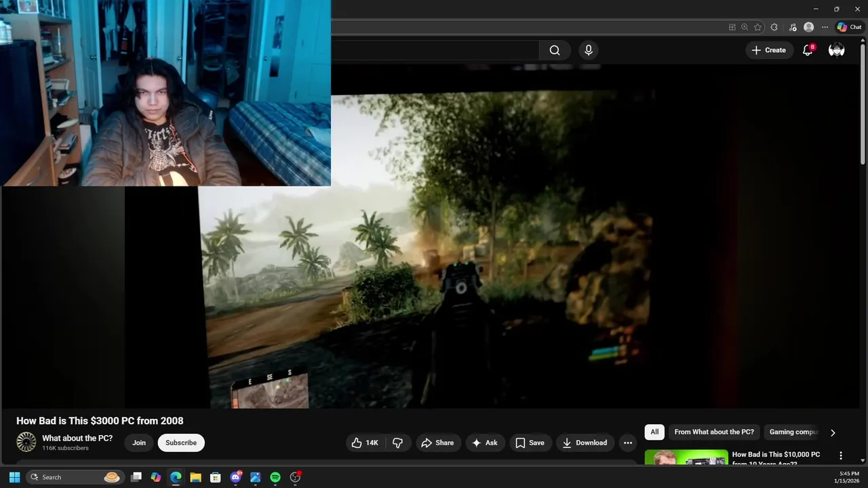Start voice search with microphone icon

(589, 50)
